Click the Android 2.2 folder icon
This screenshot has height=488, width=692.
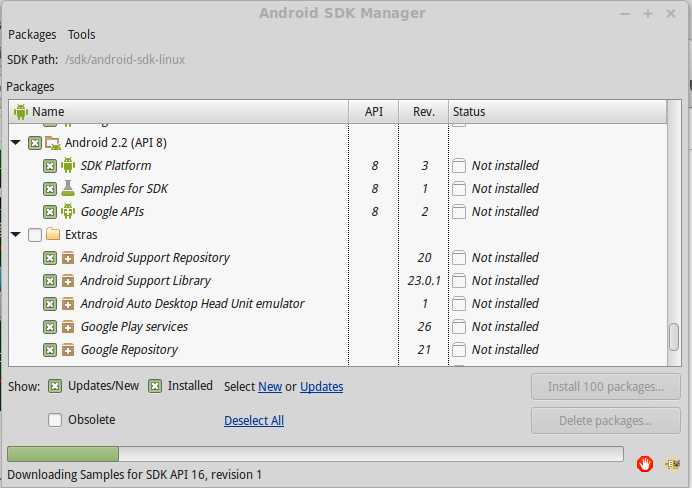(x=53, y=143)
